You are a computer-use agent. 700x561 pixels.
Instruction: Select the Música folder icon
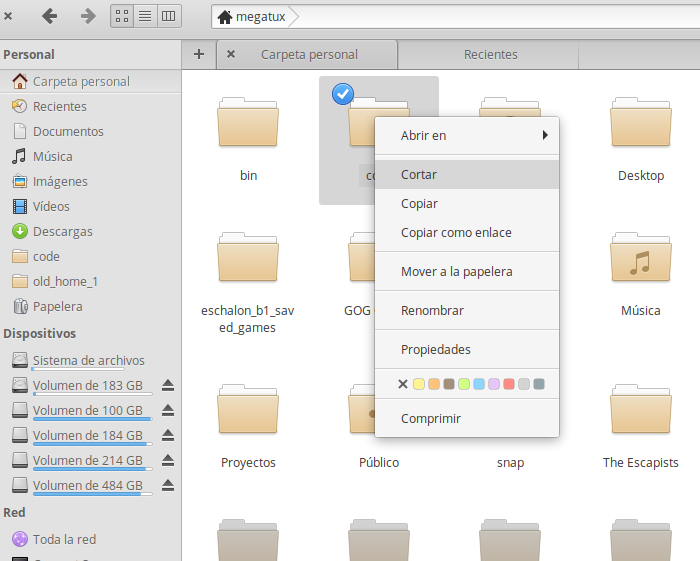coord(641,258)
